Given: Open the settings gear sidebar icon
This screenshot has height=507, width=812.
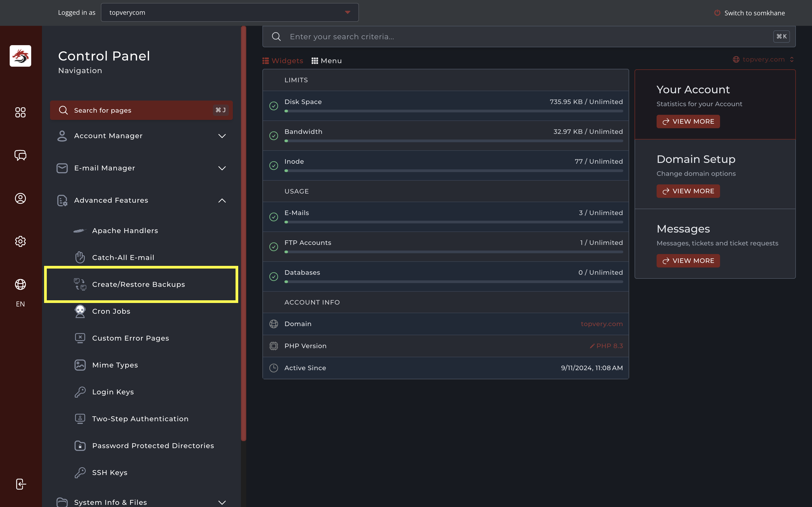Looking at the screenshot, I should [20, 241].
